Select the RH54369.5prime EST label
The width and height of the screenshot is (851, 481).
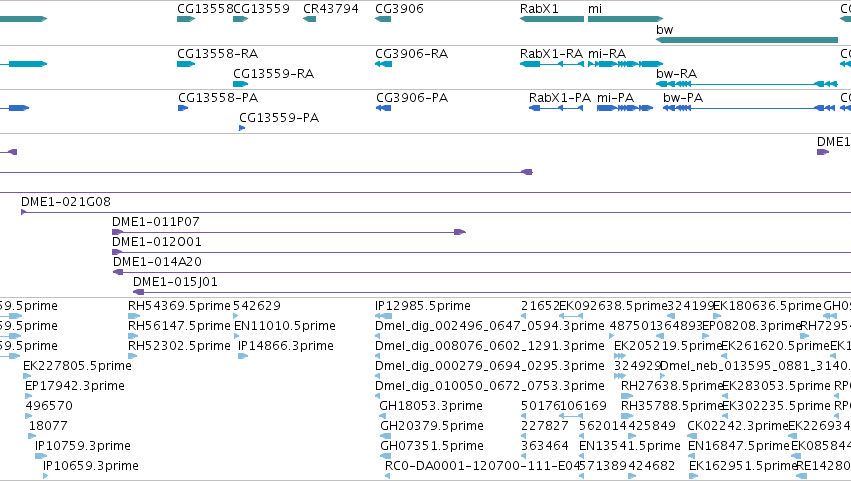click(x=179, y=306)
